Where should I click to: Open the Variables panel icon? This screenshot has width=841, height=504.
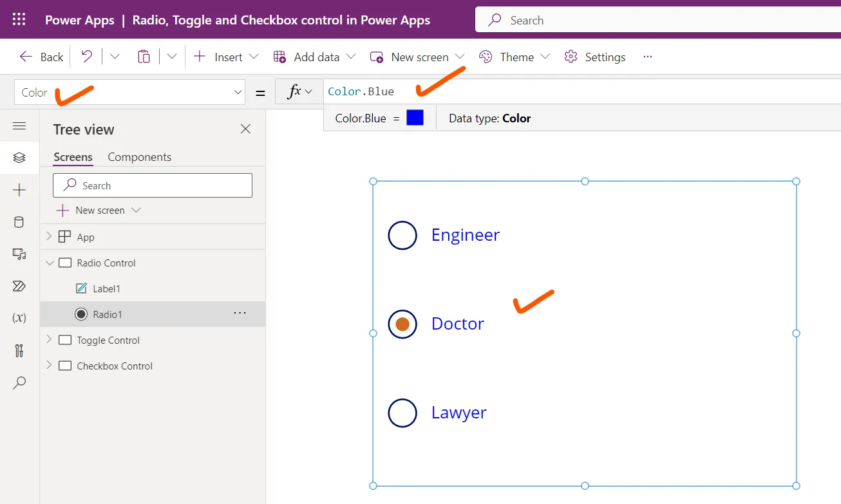click(x=19, y=317)
